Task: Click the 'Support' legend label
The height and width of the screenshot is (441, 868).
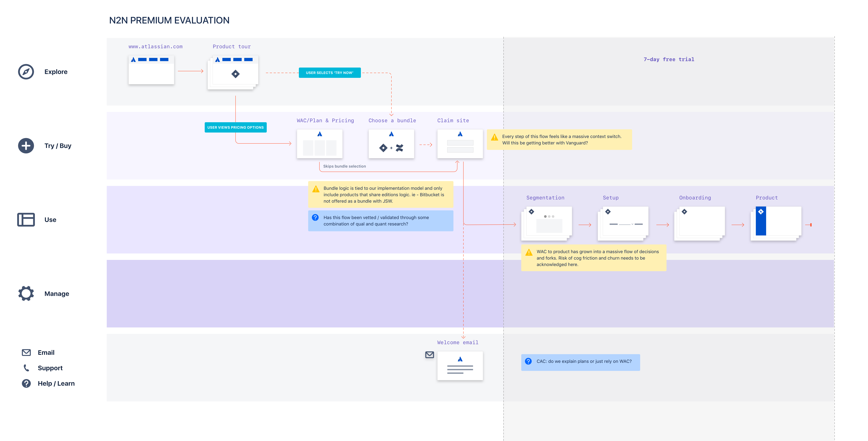Action: click(50, 368)
